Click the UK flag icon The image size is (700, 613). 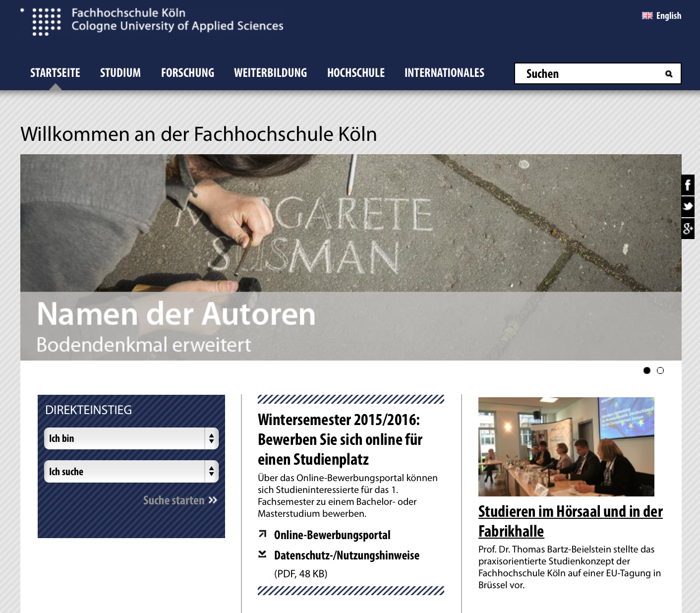(647, 16)
